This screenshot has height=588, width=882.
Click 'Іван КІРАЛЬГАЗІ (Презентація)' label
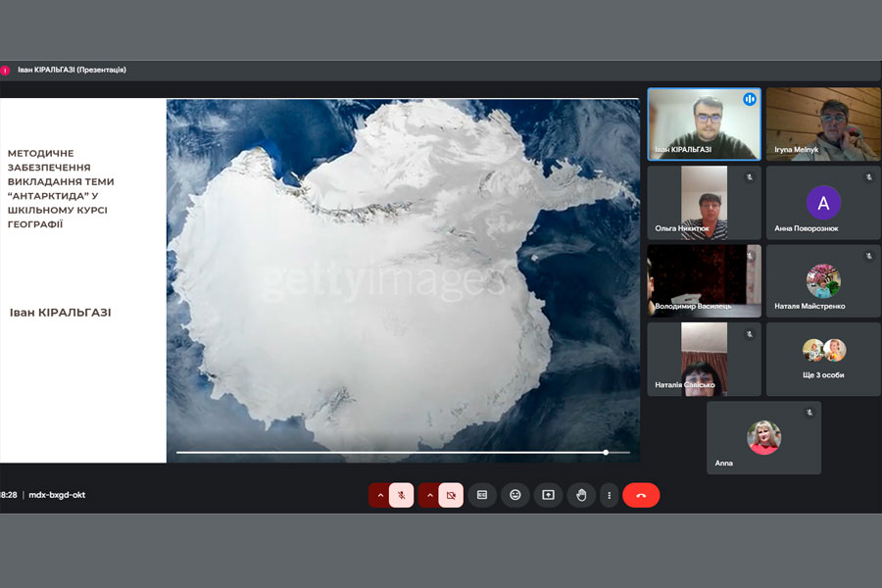[x=72, y=70]
